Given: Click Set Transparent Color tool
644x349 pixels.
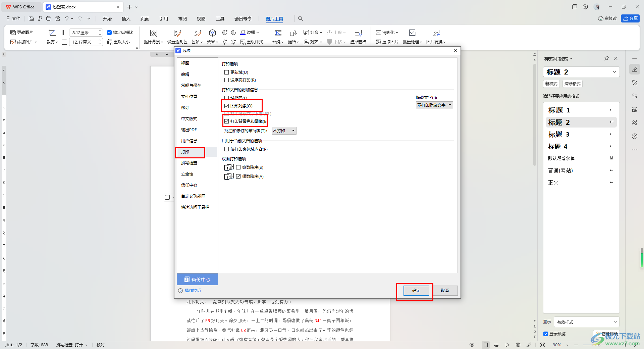Looking at the screenshot, I should [177, 36].
